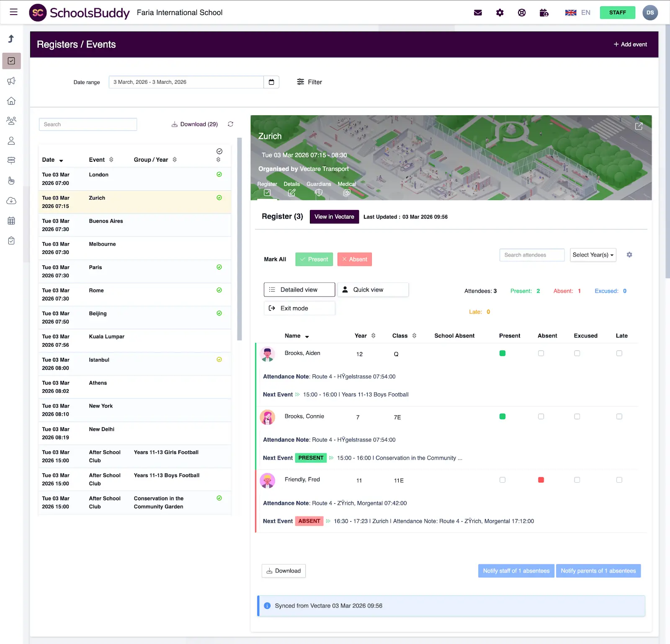The image size is (670, 644).
Task: Click the calendar icon beside date range
Action: [x=271, y=82]
